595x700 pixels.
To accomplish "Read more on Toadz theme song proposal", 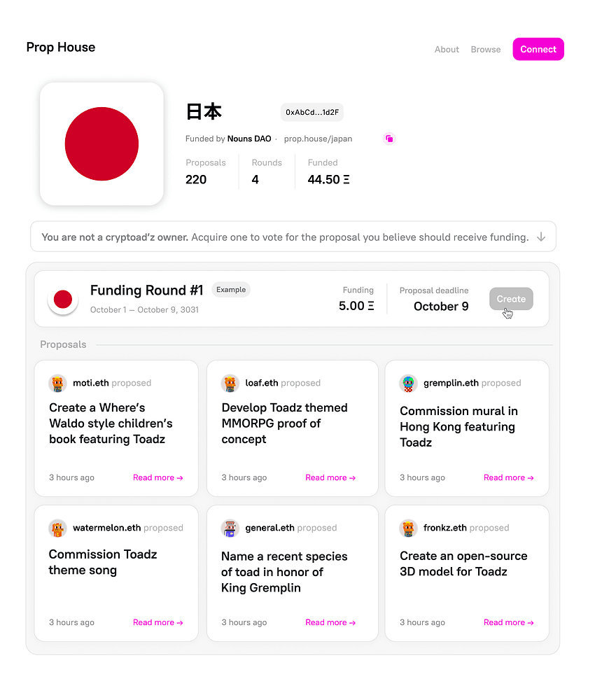I will click(158, 622).
